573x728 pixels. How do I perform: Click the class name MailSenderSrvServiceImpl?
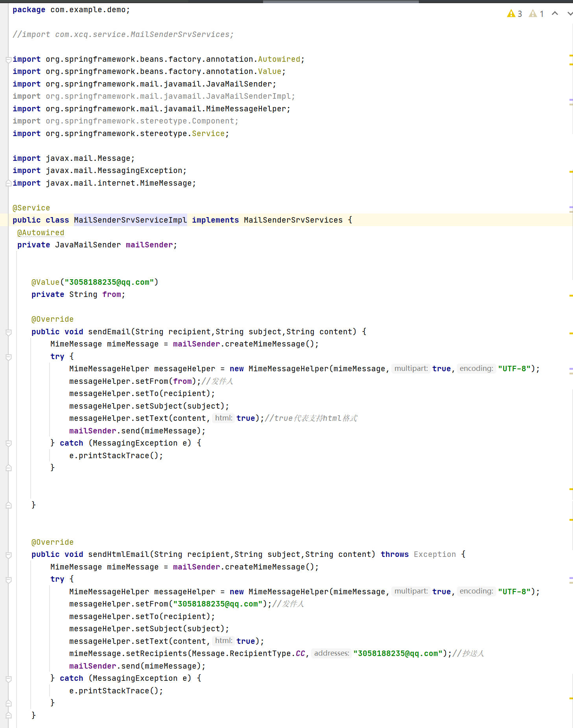130,220
